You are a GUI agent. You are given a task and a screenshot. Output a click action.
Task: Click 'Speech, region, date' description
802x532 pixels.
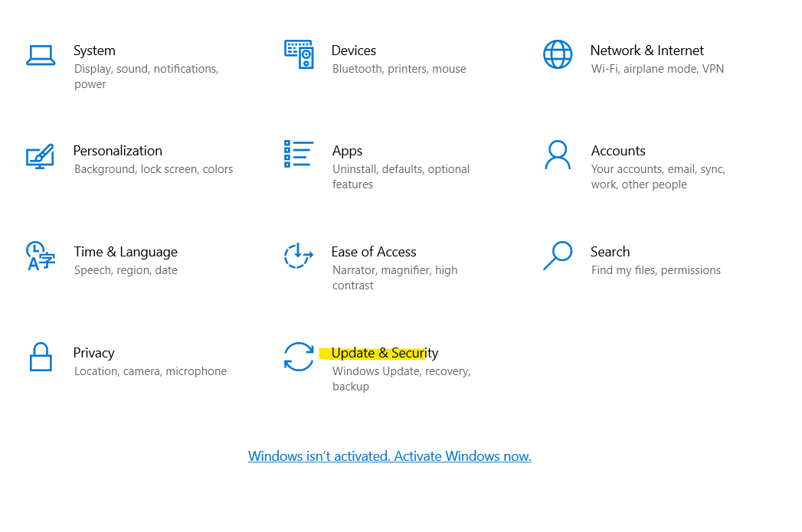(x=126, y=270)
